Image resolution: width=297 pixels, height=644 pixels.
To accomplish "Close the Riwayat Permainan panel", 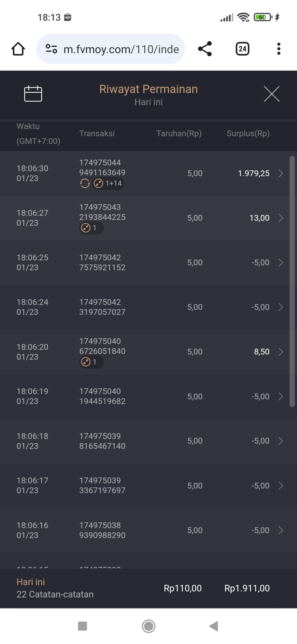I will point(271,94).
